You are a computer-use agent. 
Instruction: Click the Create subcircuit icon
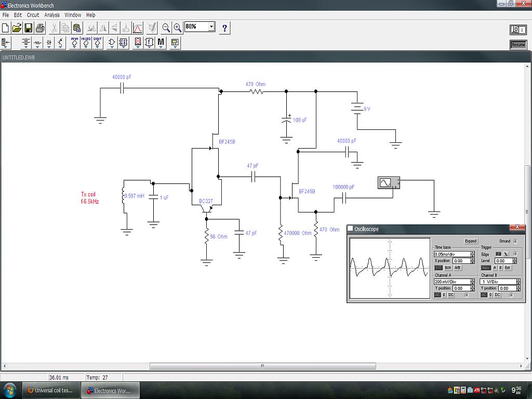coord(126,28)
